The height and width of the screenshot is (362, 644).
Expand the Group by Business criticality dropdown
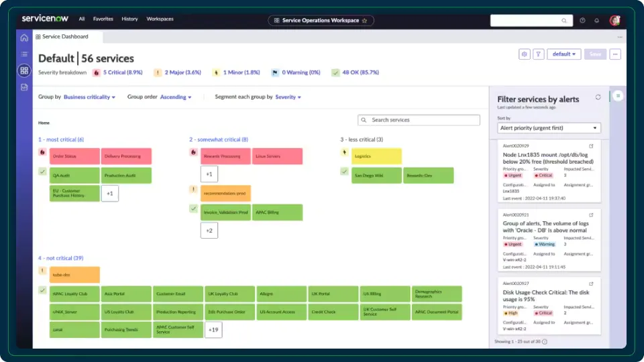[89, 97]
